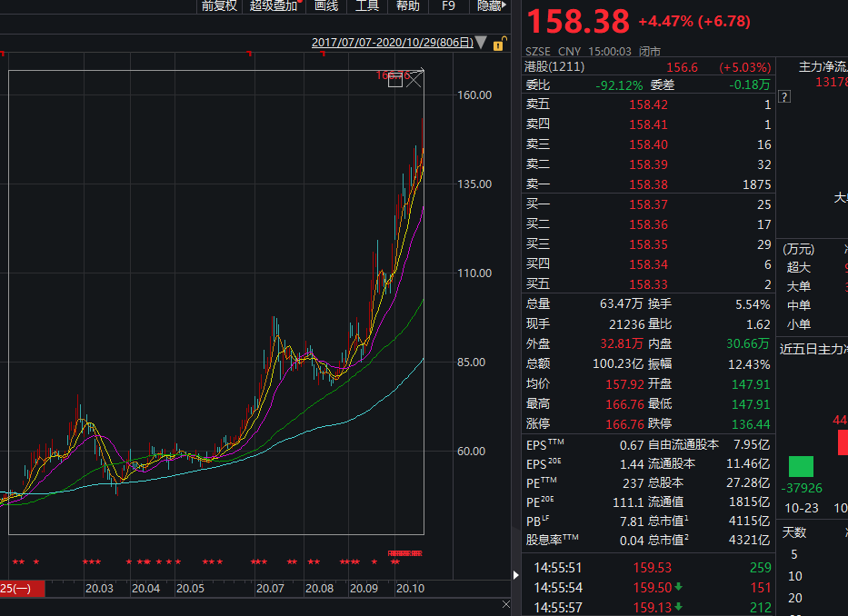The image size is (848, 616).
Task: Click the question mark help icon
Action: pos(784,97)
